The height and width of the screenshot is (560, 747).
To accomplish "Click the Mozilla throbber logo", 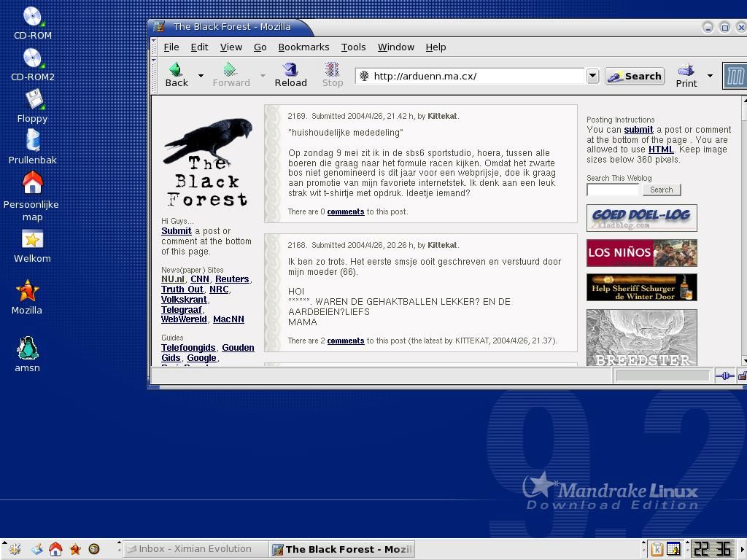I will click(734, 76).
